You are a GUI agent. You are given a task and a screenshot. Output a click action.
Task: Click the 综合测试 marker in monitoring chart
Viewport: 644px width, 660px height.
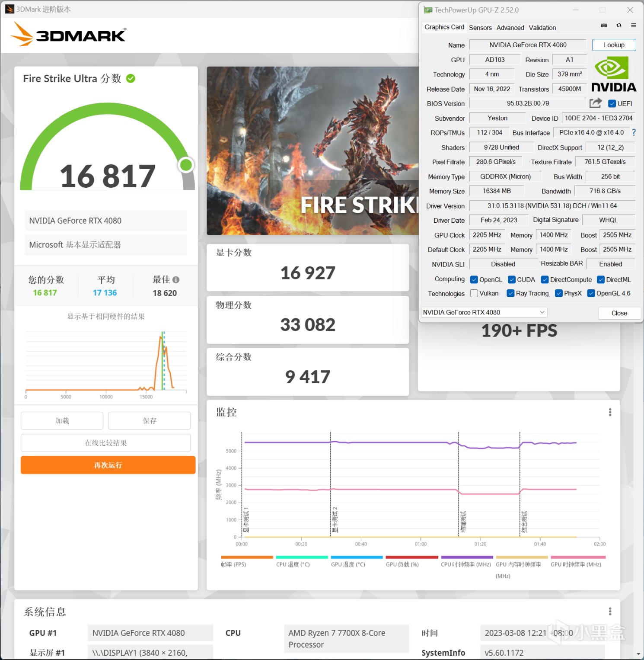(x=524, y=522)
